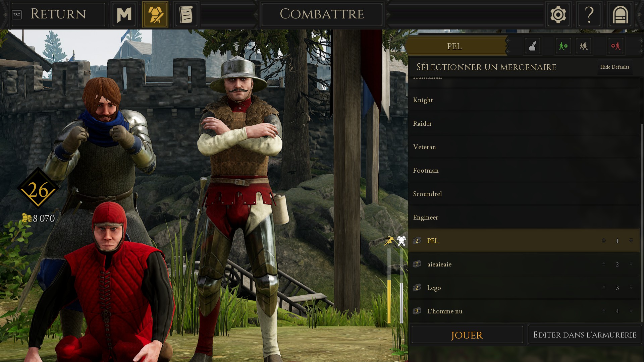Click the exit door icon
Screen dimensions: 644x362
(620, 14)
